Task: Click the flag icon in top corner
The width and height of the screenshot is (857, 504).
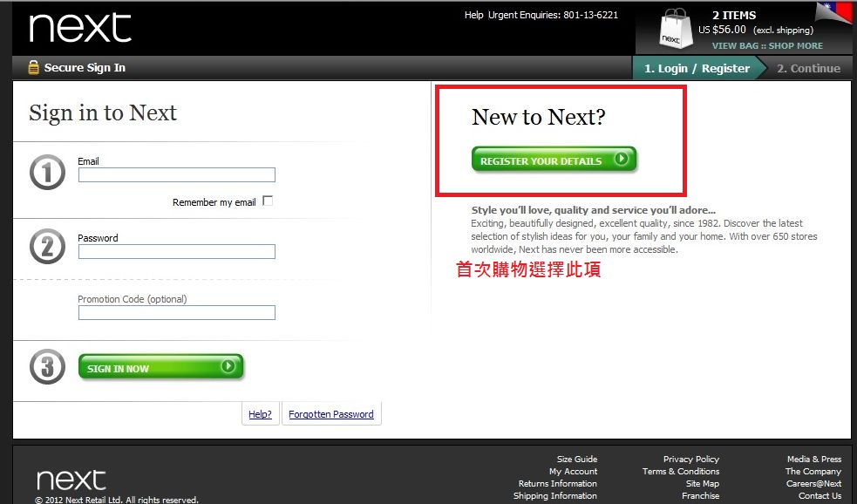Action: pos(835,13)
